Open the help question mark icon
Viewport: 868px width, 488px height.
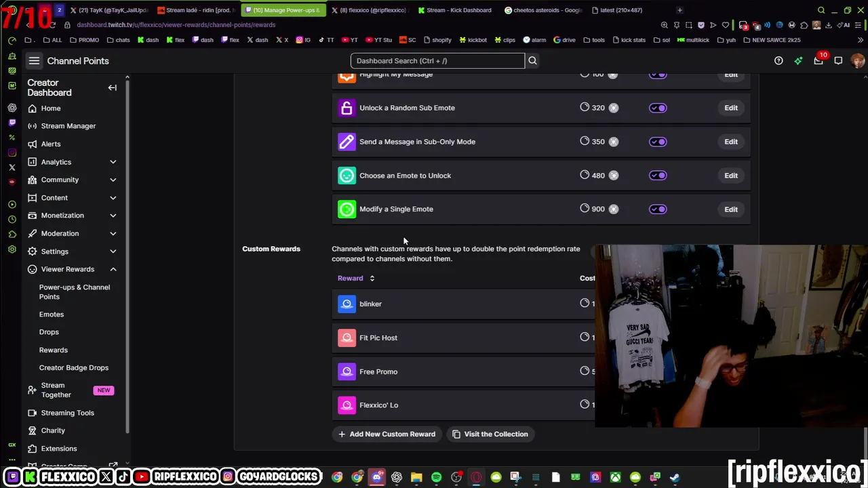[778, 61]
